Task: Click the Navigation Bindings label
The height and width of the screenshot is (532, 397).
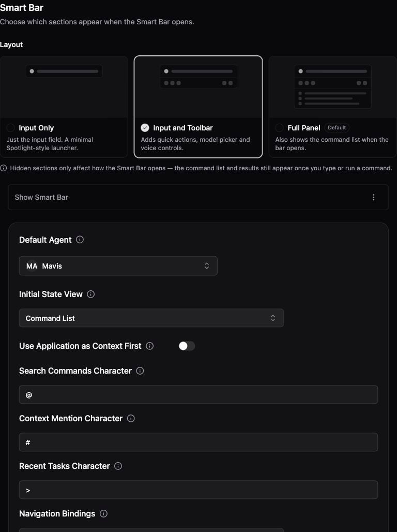Action: (x=57, y=514)
